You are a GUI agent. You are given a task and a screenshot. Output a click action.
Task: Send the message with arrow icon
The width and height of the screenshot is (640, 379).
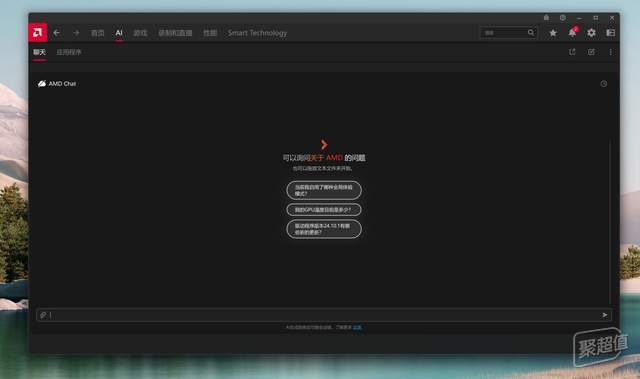click(604, 315)
